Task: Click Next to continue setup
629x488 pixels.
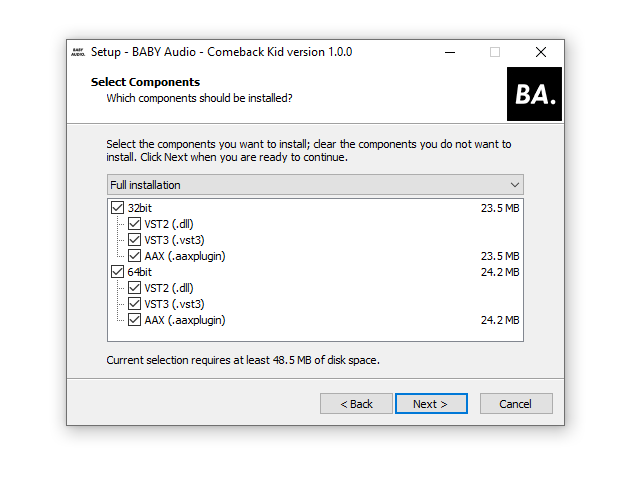Action: pyautogui.click(x=431, y=404)
